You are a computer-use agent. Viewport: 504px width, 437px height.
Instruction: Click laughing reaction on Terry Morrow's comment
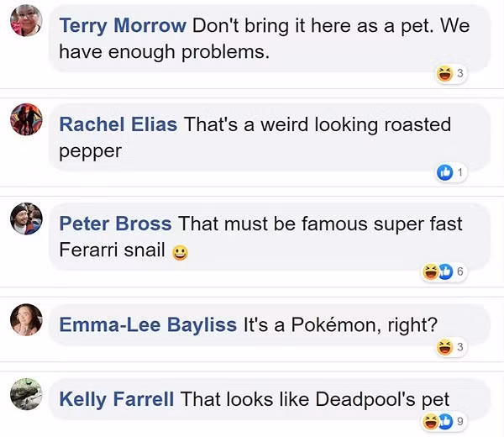click(x=444, y=74)
